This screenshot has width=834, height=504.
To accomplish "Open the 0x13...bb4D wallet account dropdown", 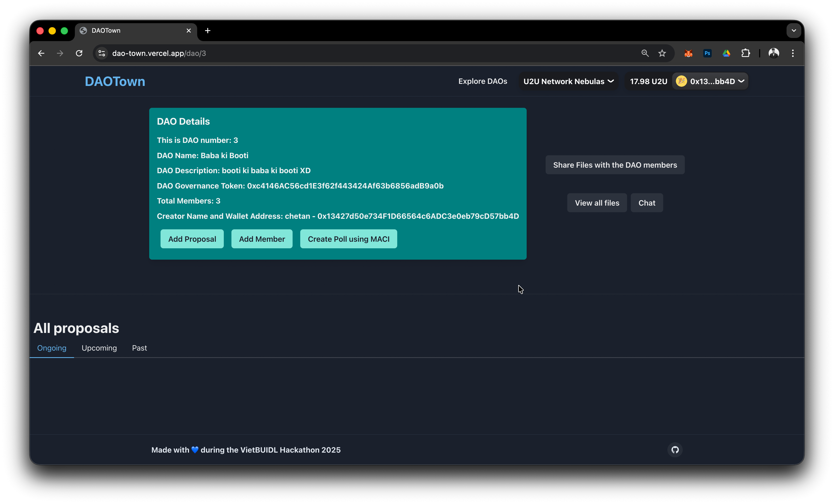I will 710,81.
